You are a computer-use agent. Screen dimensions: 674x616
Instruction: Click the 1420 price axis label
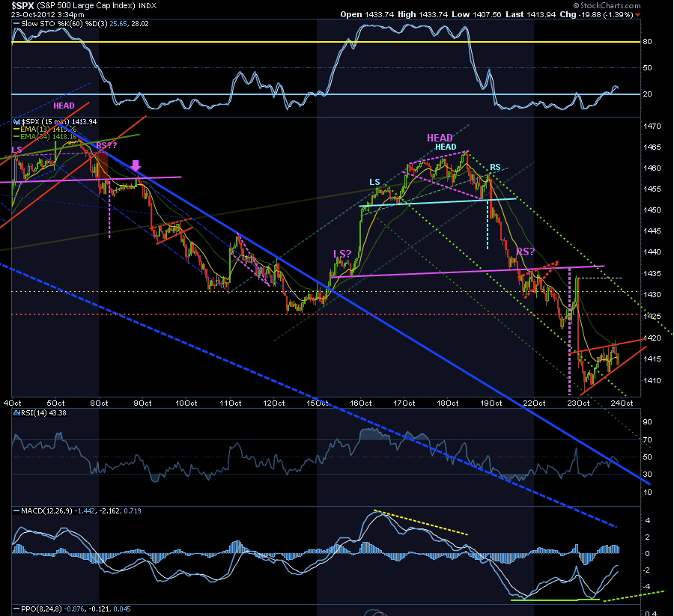pyautogui.click(x=652, y=338)
